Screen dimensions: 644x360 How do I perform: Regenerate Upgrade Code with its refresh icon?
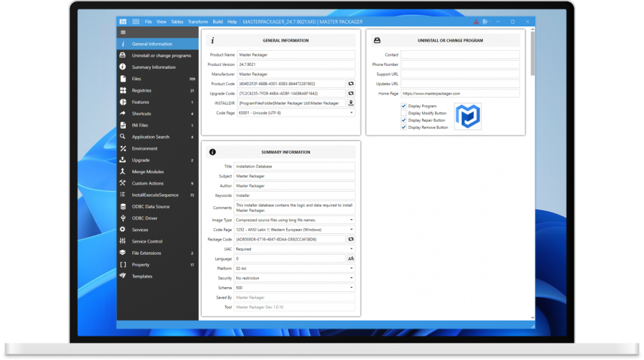point(351,93)
